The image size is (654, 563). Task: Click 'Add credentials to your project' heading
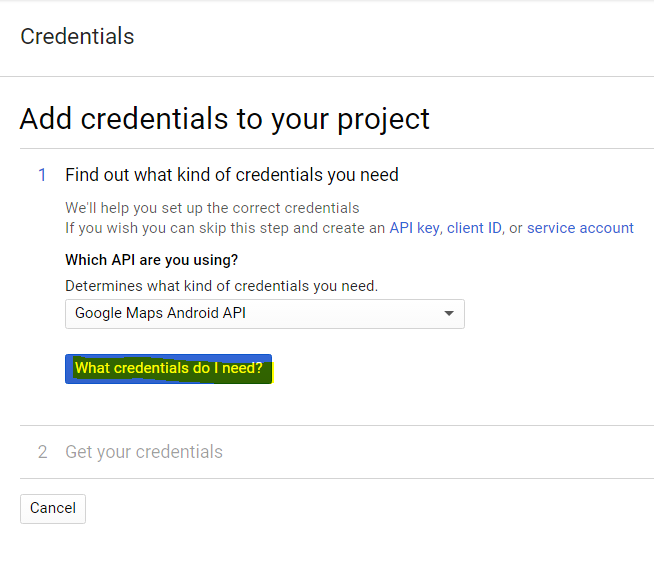[x=225, y=119]
